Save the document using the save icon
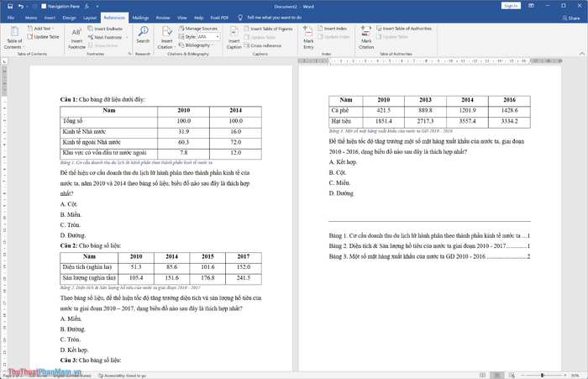 pyautogui.click(x=6, y=5)
